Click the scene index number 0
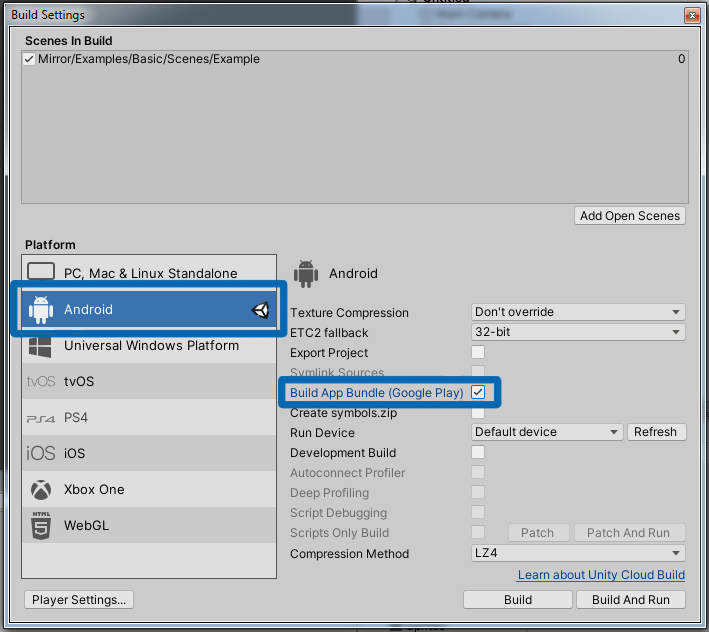This screenshot has width=709, height=632. 681,59
